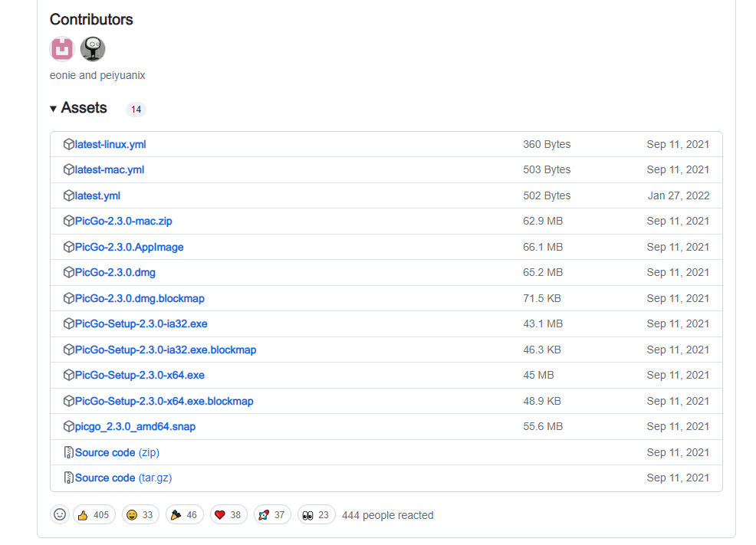Toggle the hooray party reaction 46
Viewport: 756px width, 545px height.
click(x=184, y=514)
